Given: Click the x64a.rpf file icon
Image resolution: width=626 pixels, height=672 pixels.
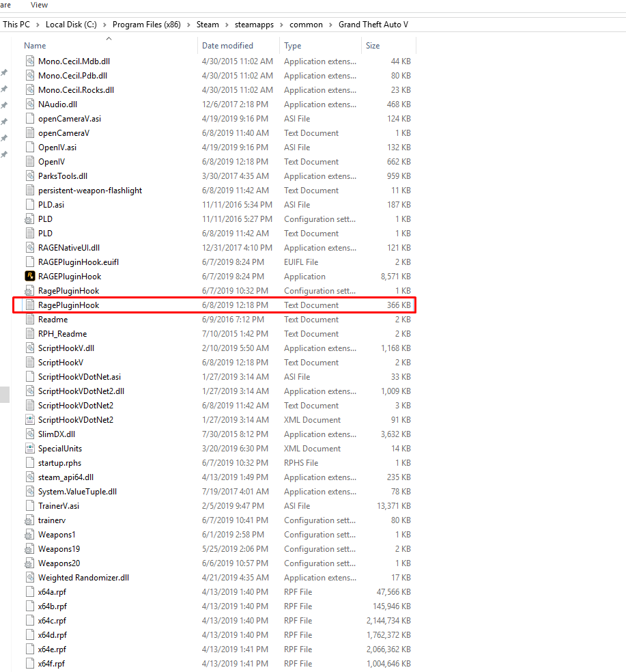Looking at the screenshot, I should (29, 592).
